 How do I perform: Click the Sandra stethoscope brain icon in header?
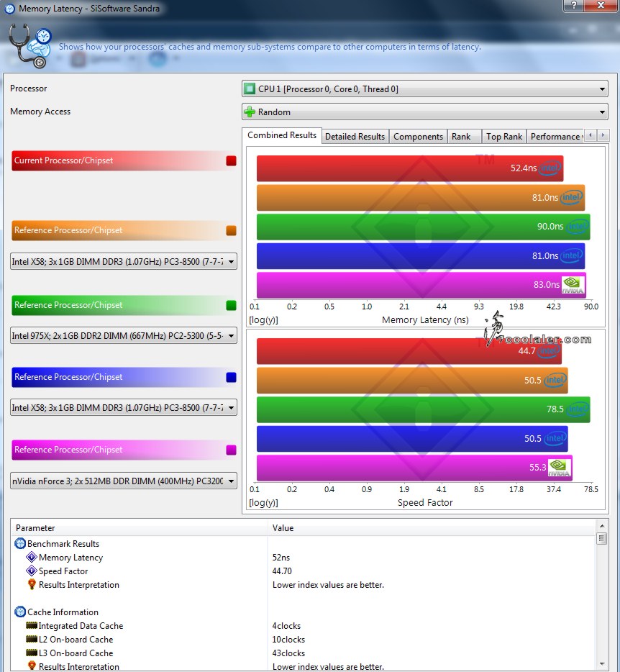pyautogui.click(x=30, y=45)
